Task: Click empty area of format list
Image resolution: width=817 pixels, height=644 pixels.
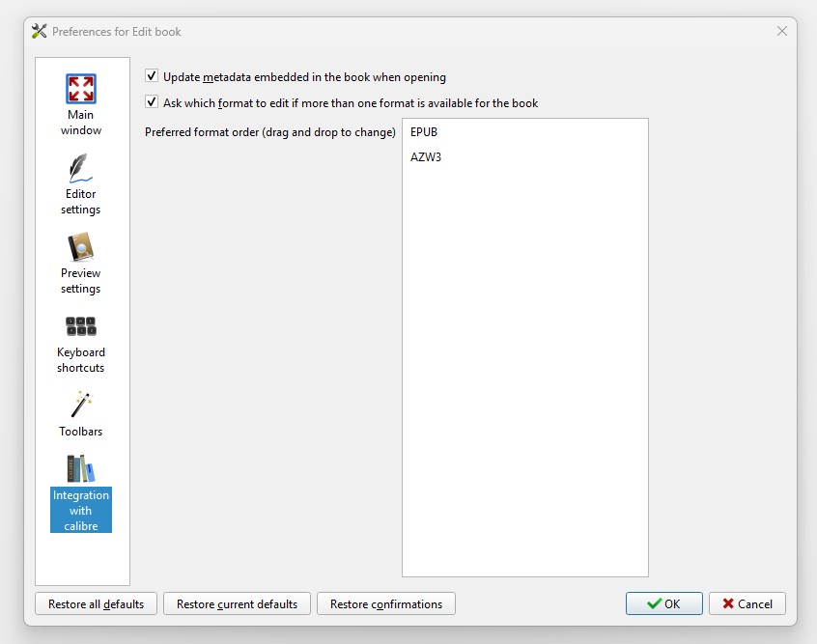Action: pos(524,386)
